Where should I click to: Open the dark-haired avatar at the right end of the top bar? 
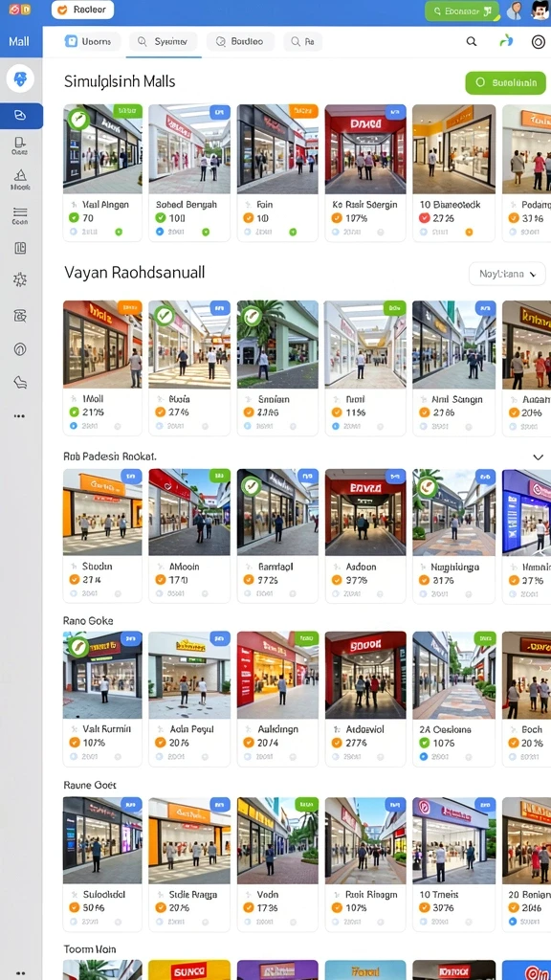pyautogui.click(x=540, y=11)
